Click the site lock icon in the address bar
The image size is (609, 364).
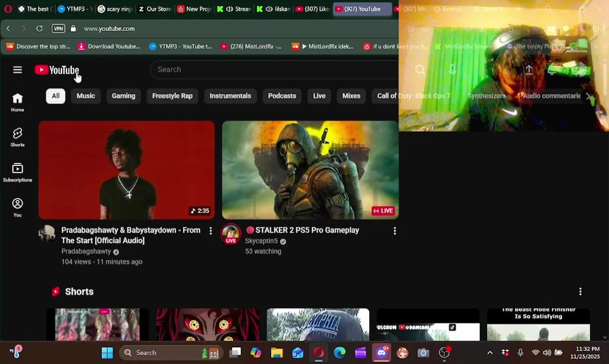(73, 29)
